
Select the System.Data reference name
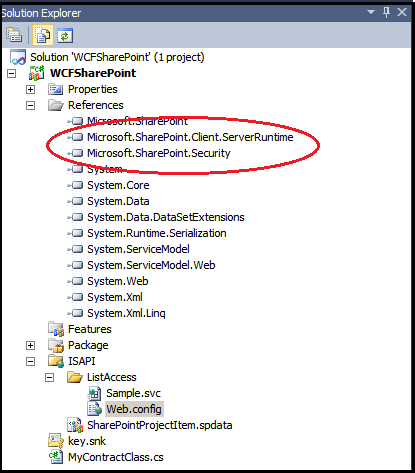click(x=118, y=201)
